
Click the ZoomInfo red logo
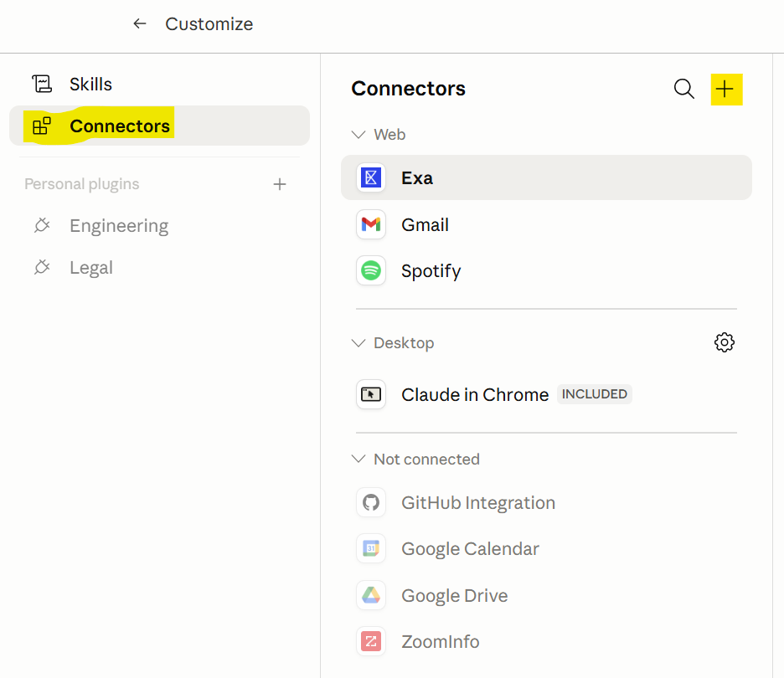click(x=371, y=641)
